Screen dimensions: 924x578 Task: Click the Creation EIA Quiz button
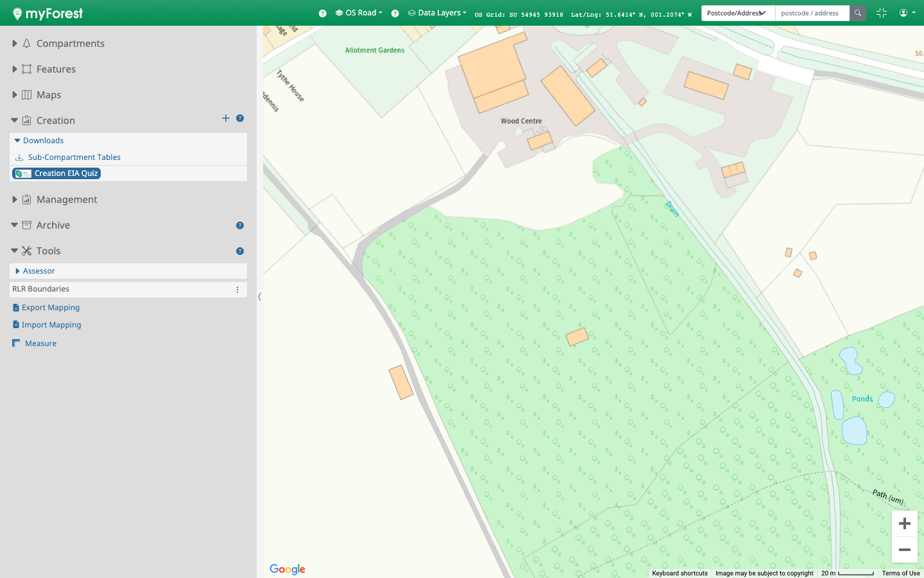57,173
